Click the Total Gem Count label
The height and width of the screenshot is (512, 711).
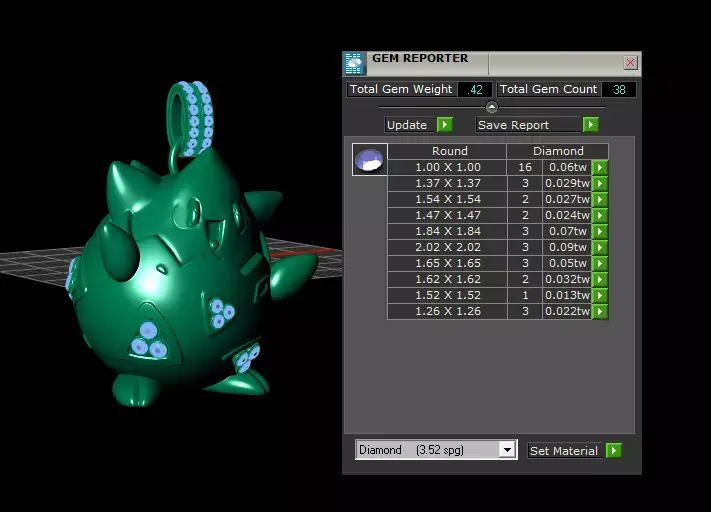coord(549,89)
